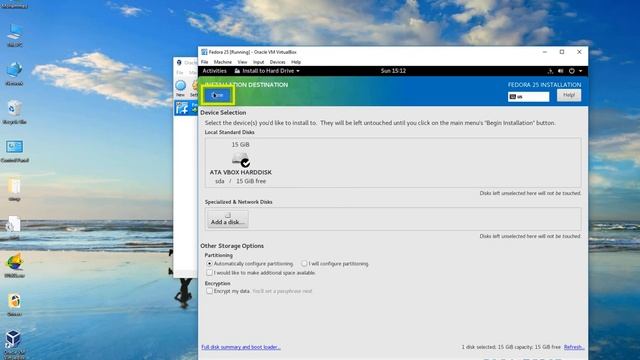Open the Input menu
This screenshot has width=640, height=360.
(x=258, y=62)
